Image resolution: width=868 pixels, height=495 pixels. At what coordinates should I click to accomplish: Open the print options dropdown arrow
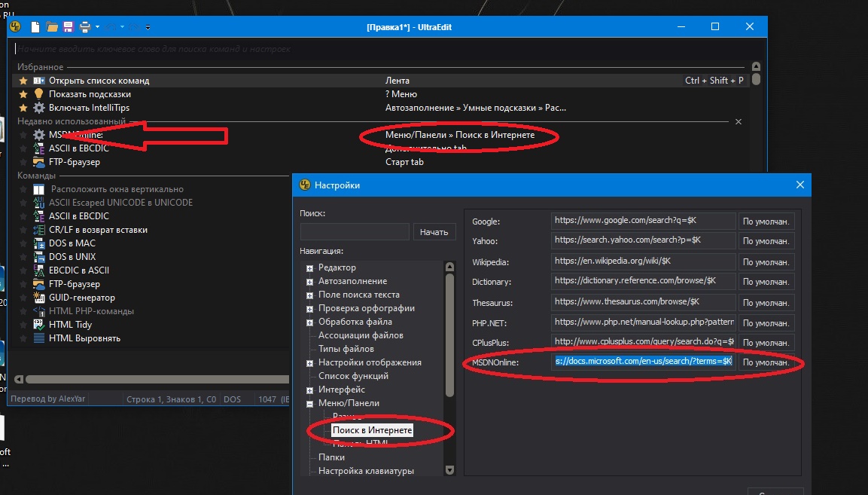click(97, 26)
